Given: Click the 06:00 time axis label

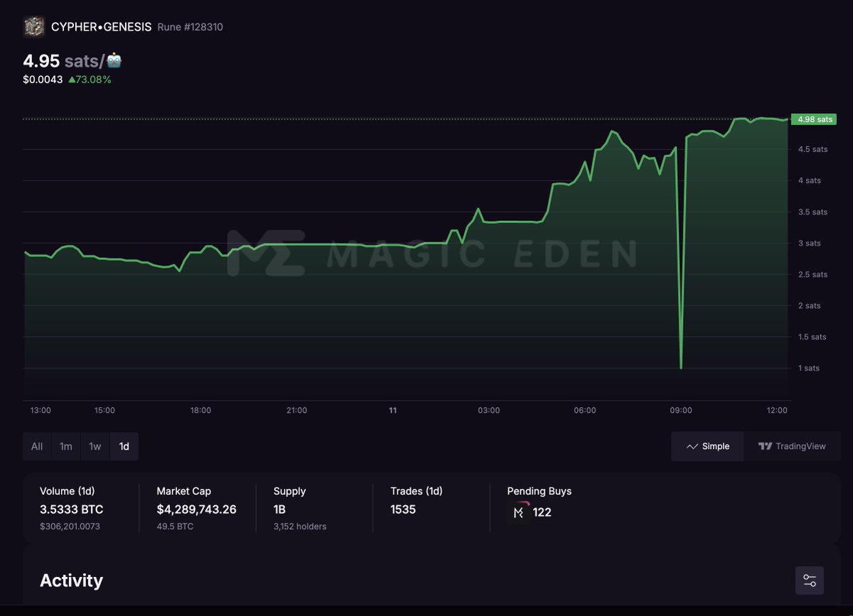Looking at the screenshot, I should coord(585,411).
